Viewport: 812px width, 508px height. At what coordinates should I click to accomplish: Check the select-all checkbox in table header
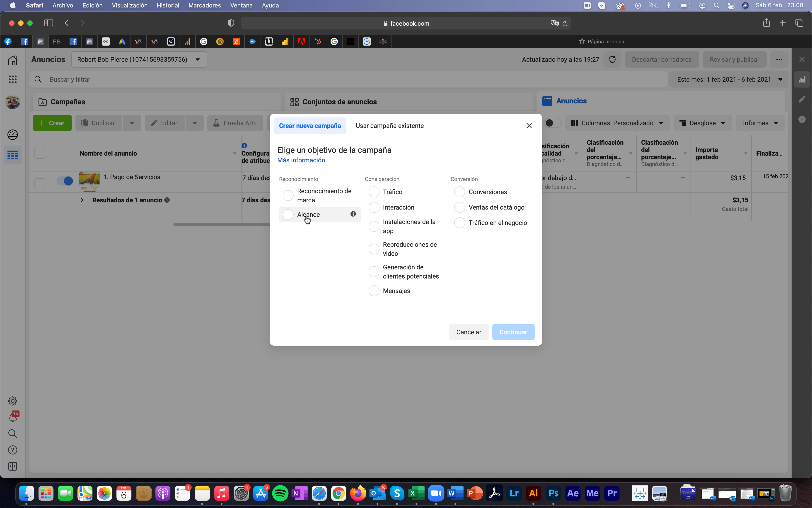click(x=40, y=153)
